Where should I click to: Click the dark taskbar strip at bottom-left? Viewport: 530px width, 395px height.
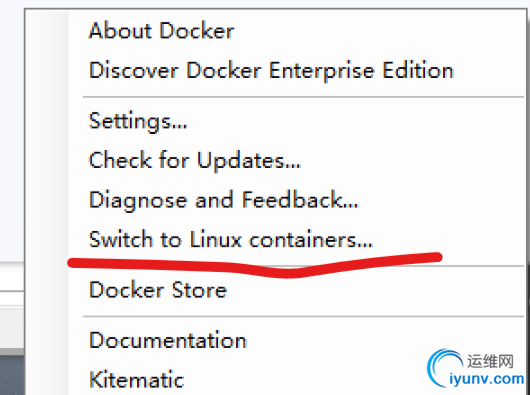pos(12,375)
